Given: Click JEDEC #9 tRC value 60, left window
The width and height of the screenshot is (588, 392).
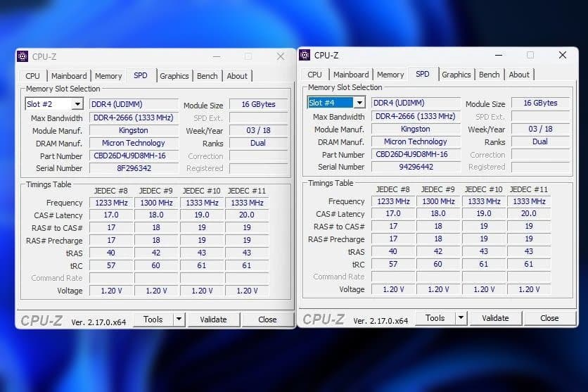Looking at the screenshot, I should (x=156, y=265).
